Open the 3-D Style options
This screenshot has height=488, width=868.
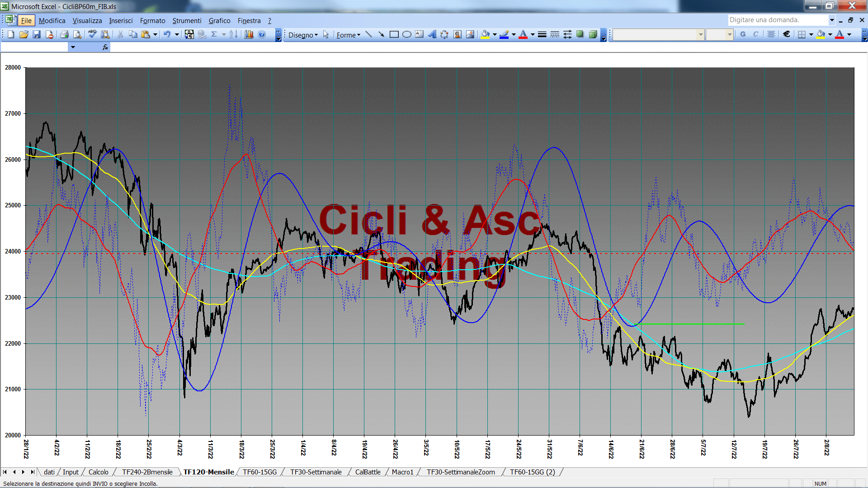[593, 34]
